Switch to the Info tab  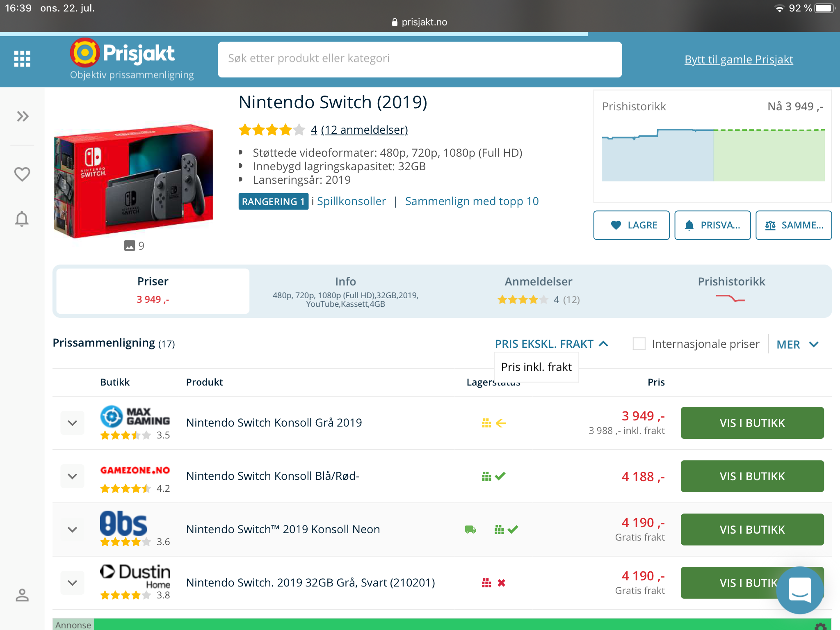pyautogui.click(x=345, y=291)
